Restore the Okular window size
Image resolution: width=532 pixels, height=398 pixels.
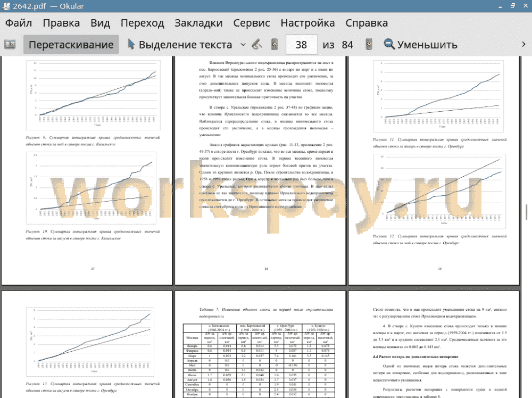513,6
